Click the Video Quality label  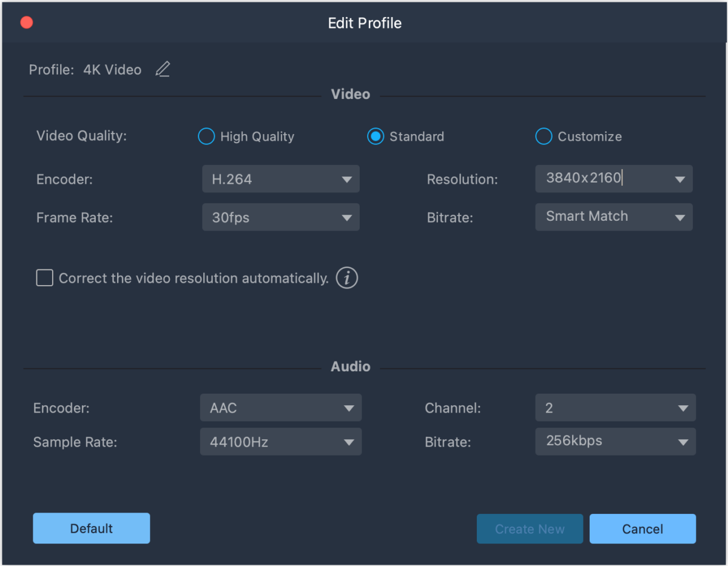[82, 136]
